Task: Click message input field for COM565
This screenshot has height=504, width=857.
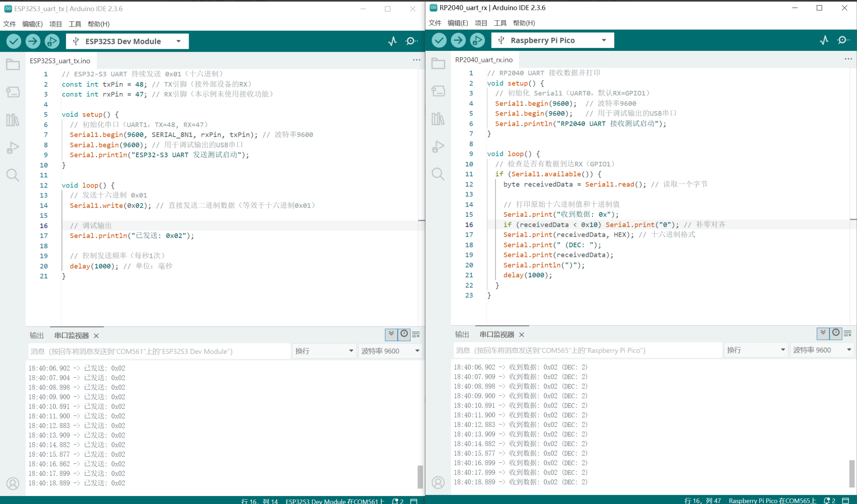Action: (x=588, y=350)
